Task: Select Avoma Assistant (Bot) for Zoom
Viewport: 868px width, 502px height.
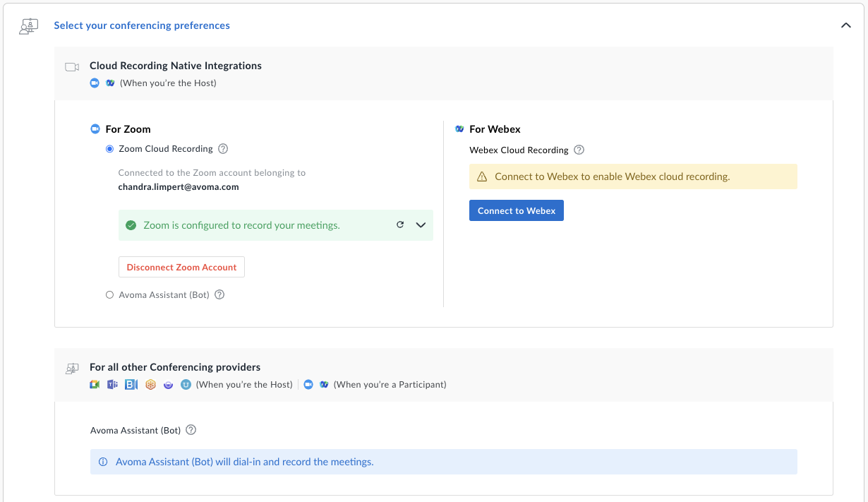Action: coord(109,295)
